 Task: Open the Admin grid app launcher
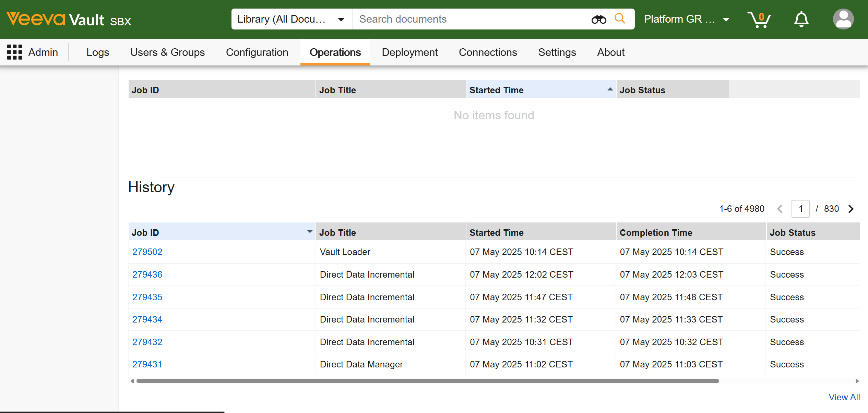(15, 52)
